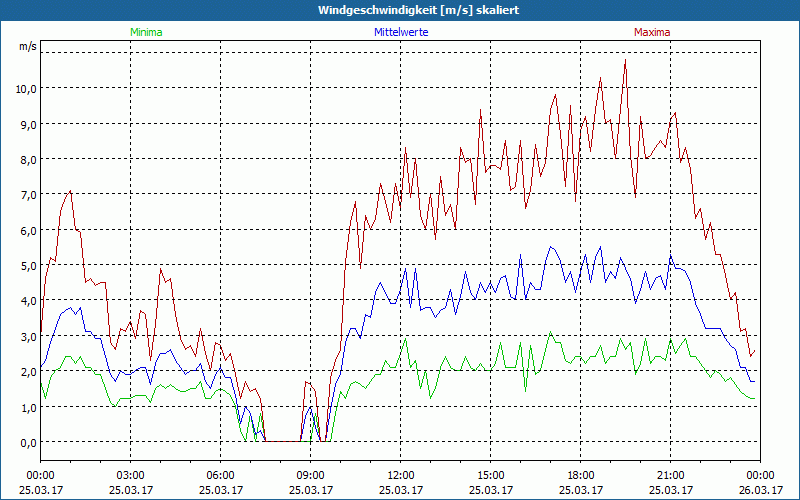This screenshot has width=800, height=500.
Task: Click the 9,0 y-axis value
Action: click(29, 124)
